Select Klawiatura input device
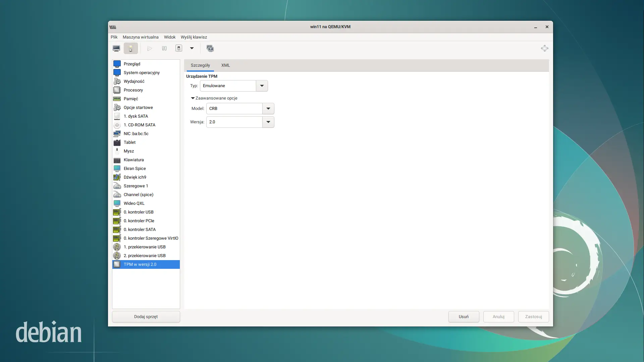Image resolution: width=644 pixels, height=362 pixels. [146, 160]
